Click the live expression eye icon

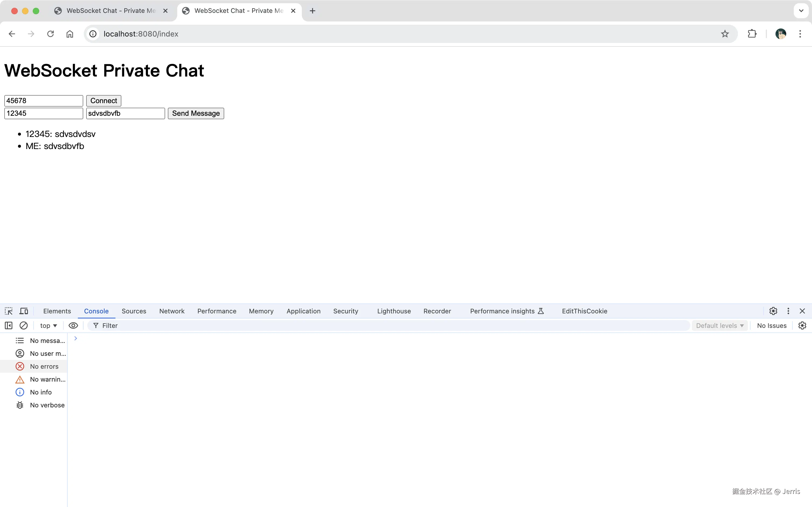coord(73,325)
